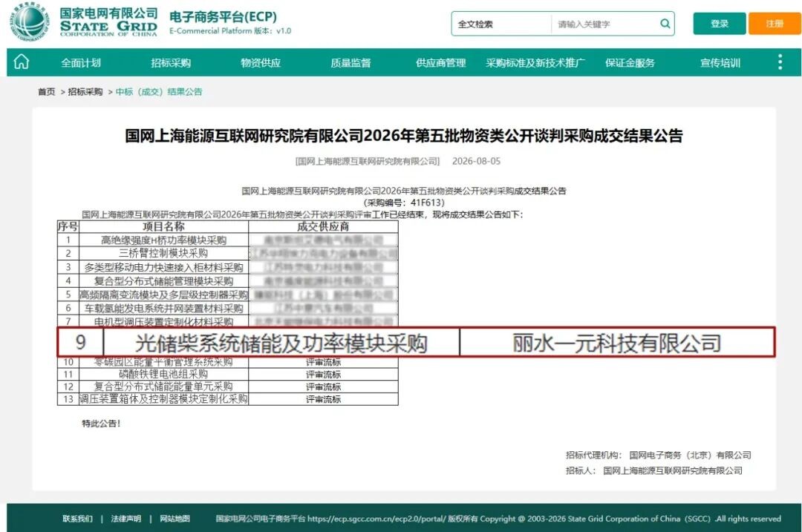Open the 质量监督 menu
The height and width of the screenshot is (532, 802).
point(351,63)
